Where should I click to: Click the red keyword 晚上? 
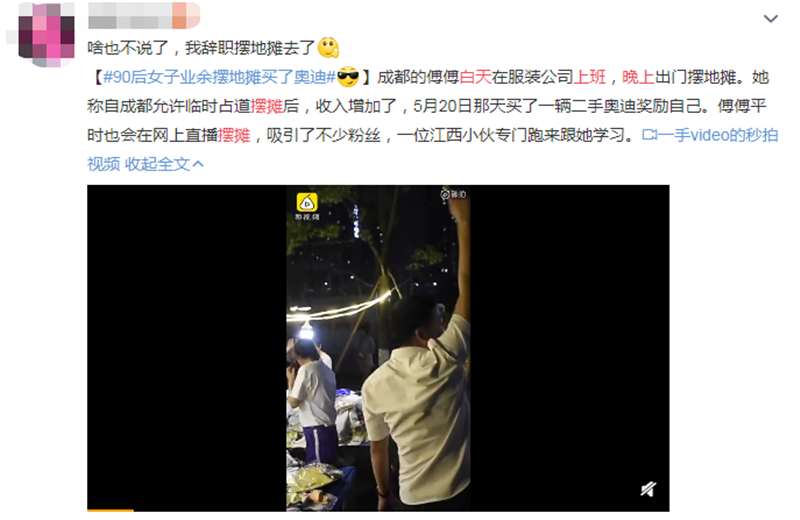638,77
